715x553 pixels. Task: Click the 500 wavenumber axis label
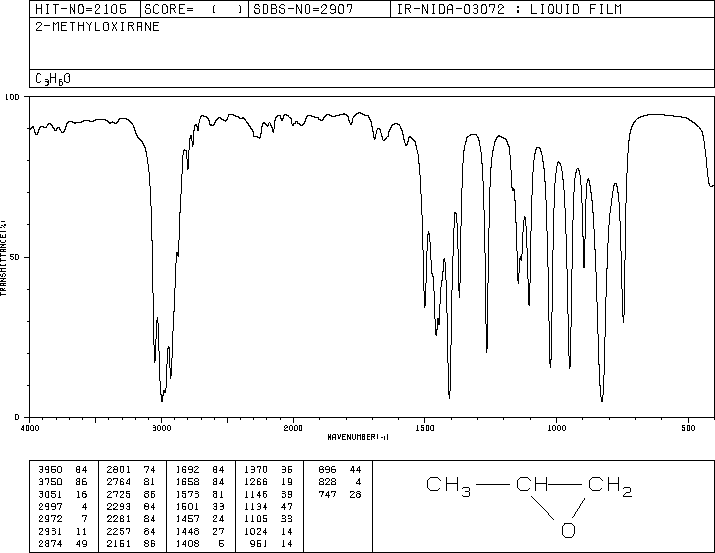pos(688,428)
